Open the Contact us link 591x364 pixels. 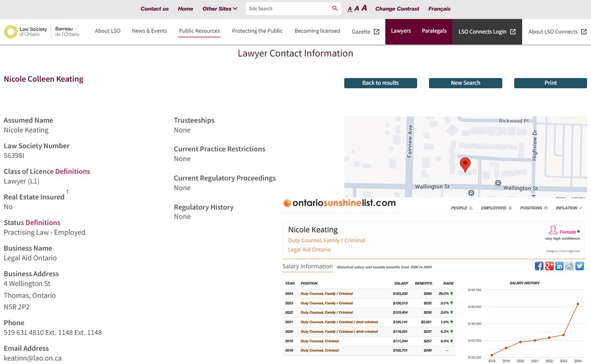[x=155, y=9]
